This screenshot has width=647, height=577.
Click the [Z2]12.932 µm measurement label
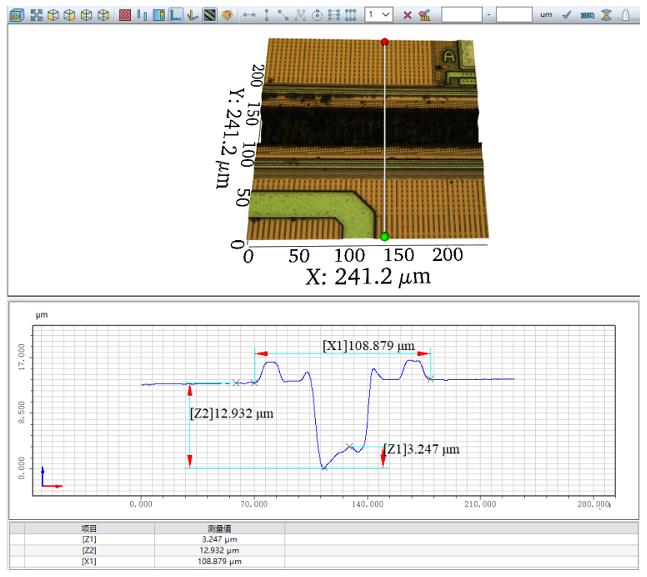click(x=231, y=412)
